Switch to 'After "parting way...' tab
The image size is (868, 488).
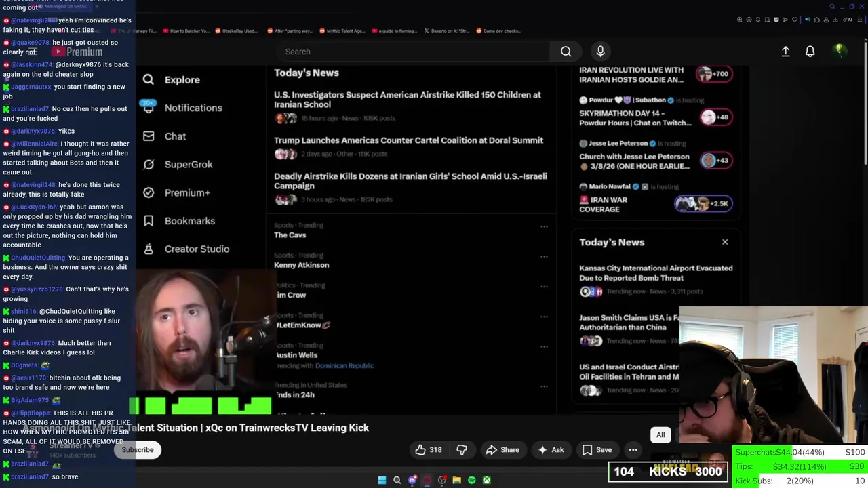(290, 30)
